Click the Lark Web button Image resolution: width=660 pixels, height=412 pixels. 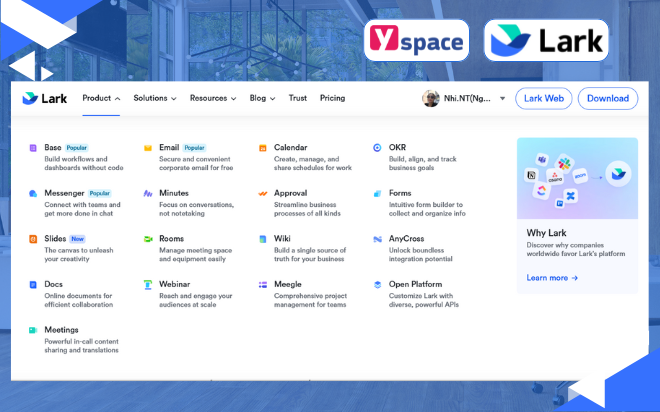[543, 98]
